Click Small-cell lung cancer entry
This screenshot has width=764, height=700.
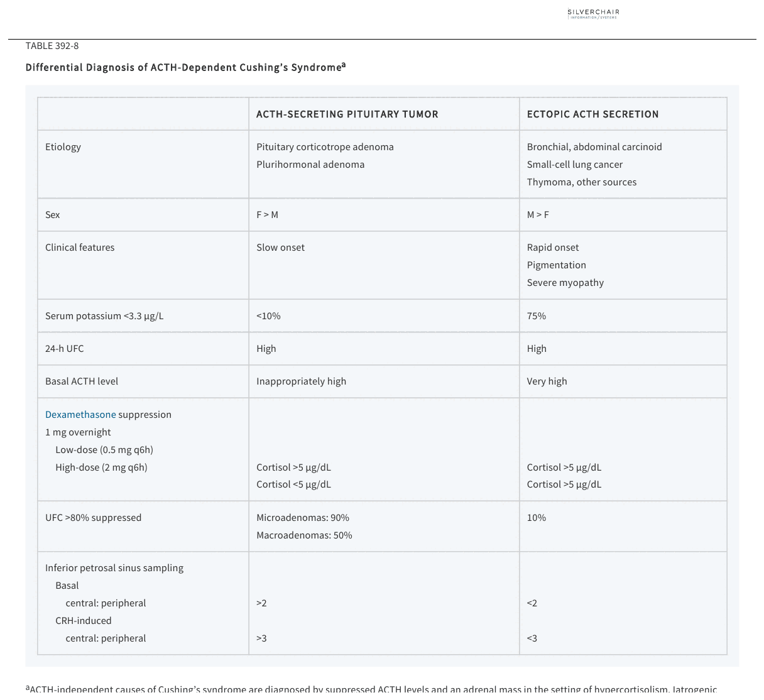[575, 165]
